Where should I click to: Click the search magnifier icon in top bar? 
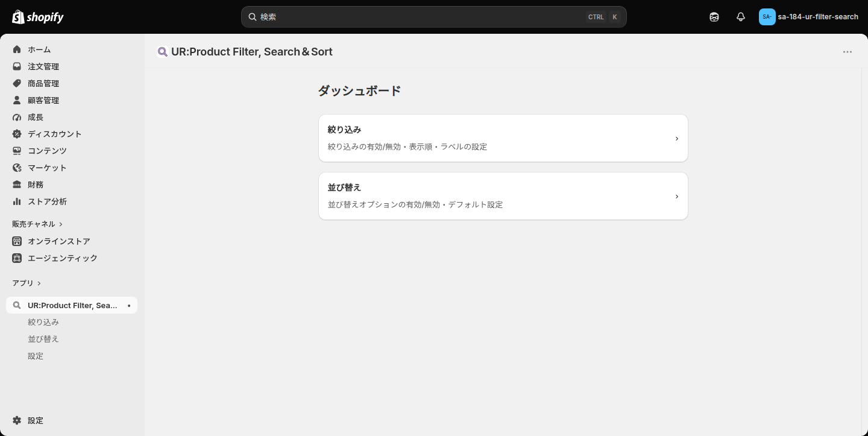click(x=253, y=17)
